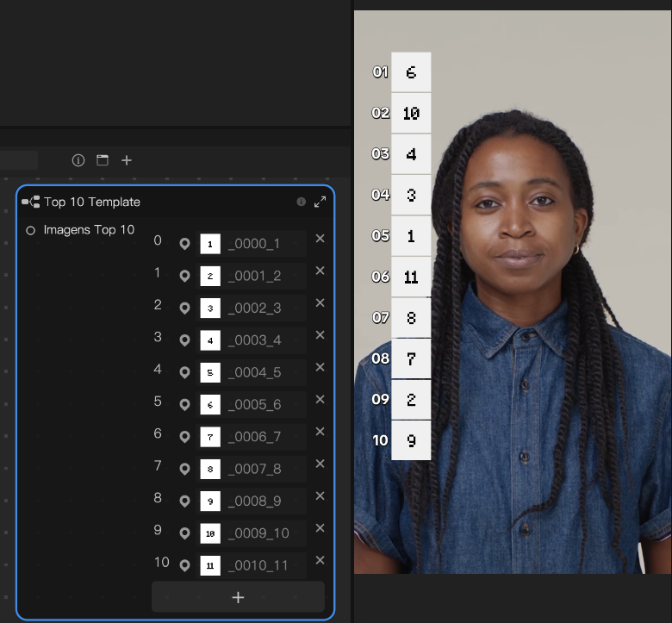Click the rank 06 tile showing 11 in the preview
The image size is (672, 623).
coord(411,277)
